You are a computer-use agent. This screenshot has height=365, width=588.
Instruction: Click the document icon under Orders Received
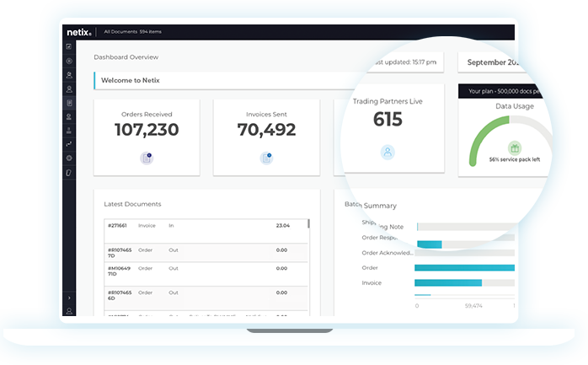click(x=147, y=158)
